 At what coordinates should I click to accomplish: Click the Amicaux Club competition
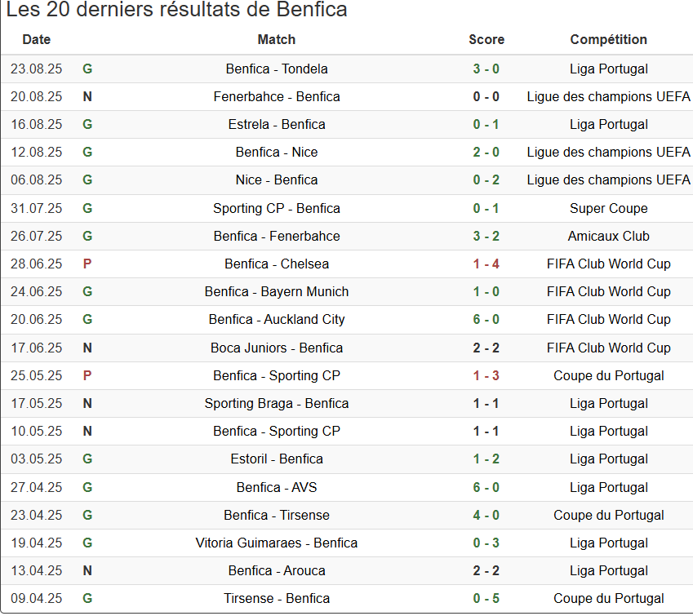(609, 236)
